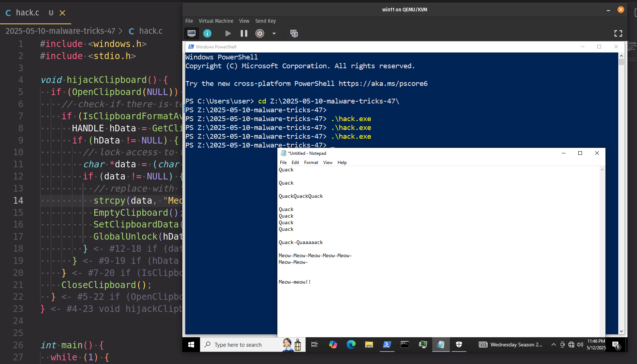
Task: Click the taskbar clock showing 11:46 PM
Action: [596, 344]
